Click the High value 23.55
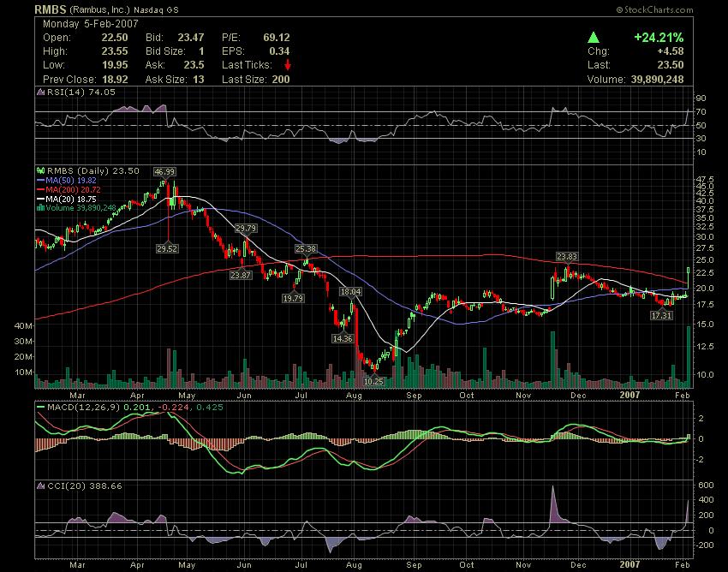Viewport: 728px width, 572px height. pyautogui.click(x=115, y=51)
